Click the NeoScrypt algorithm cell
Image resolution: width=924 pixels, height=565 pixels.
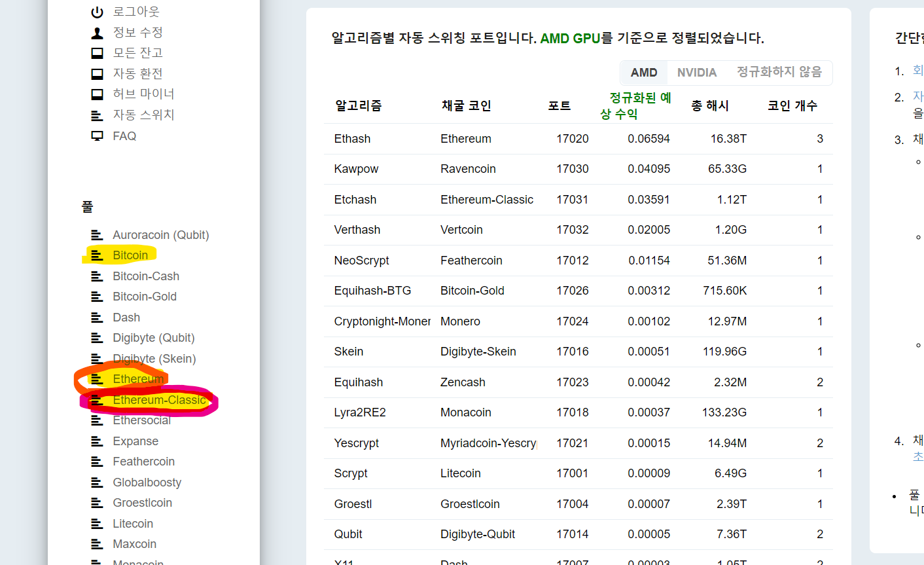click(361, 261)
